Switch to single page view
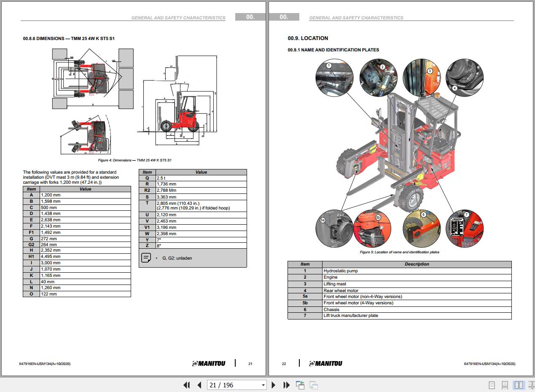535x392 pixels. 492,385
